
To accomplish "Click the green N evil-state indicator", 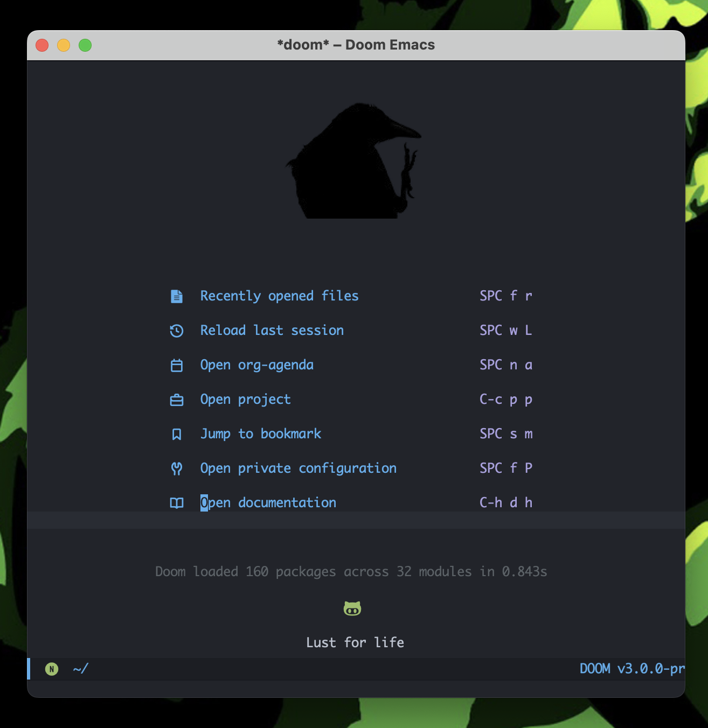I will (x=52, y=669).
